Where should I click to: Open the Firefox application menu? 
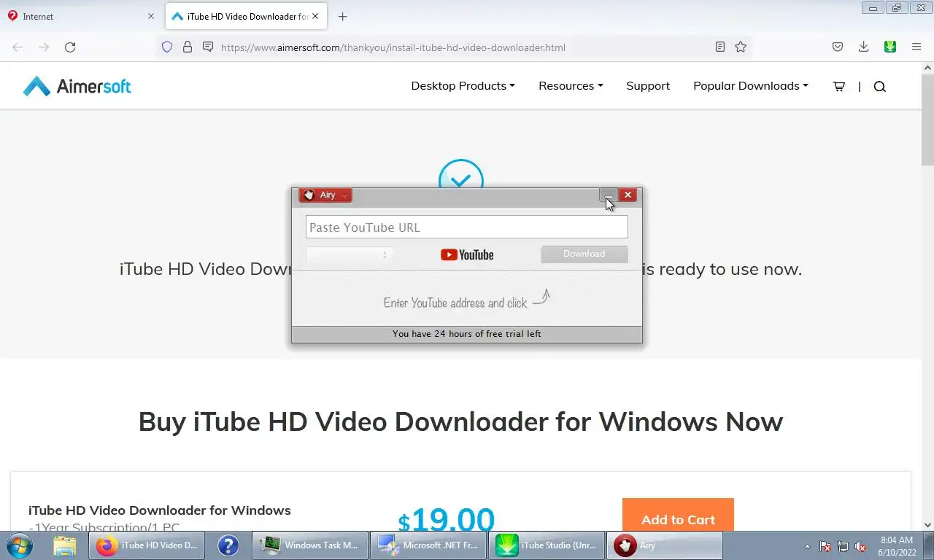pyautogui.click(x=916, y=47)
